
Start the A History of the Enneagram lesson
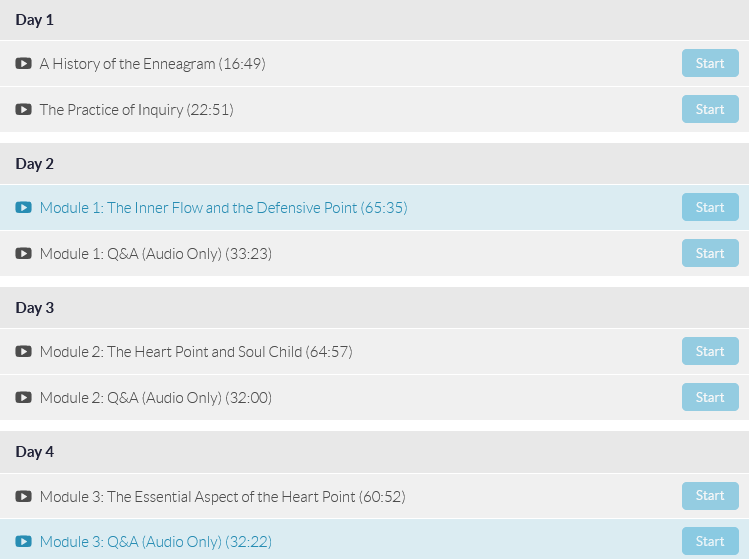click(x=710, y=63)
